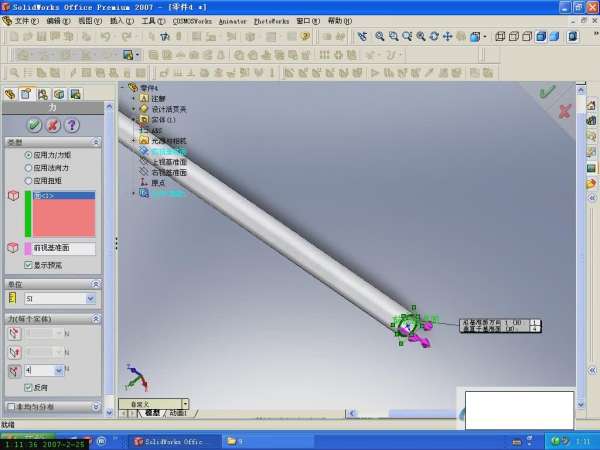This screenshot has height=450, width=600.
Task: Select the Pan view tool
Action: click(x=447, y=36)
